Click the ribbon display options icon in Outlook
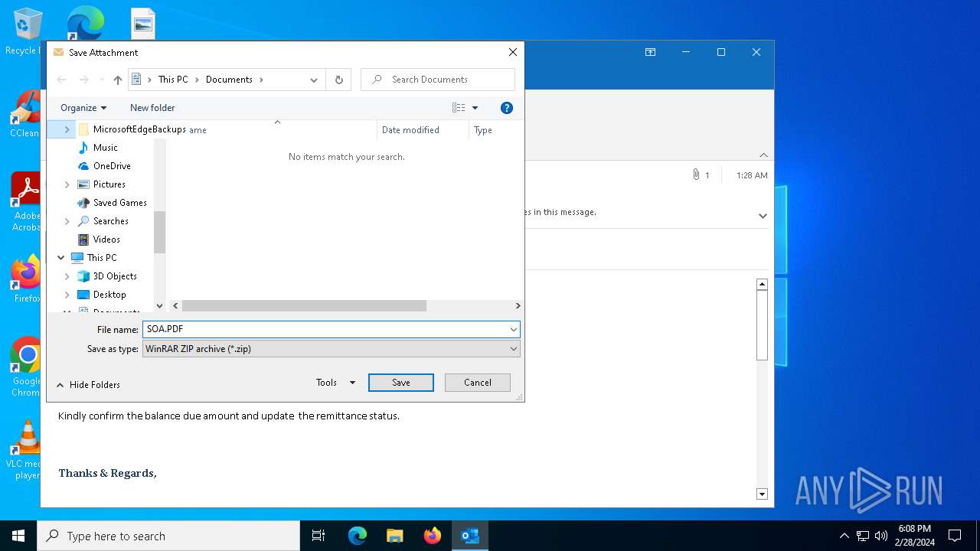This screenshot has width=980, height=551. click(650, 52)
